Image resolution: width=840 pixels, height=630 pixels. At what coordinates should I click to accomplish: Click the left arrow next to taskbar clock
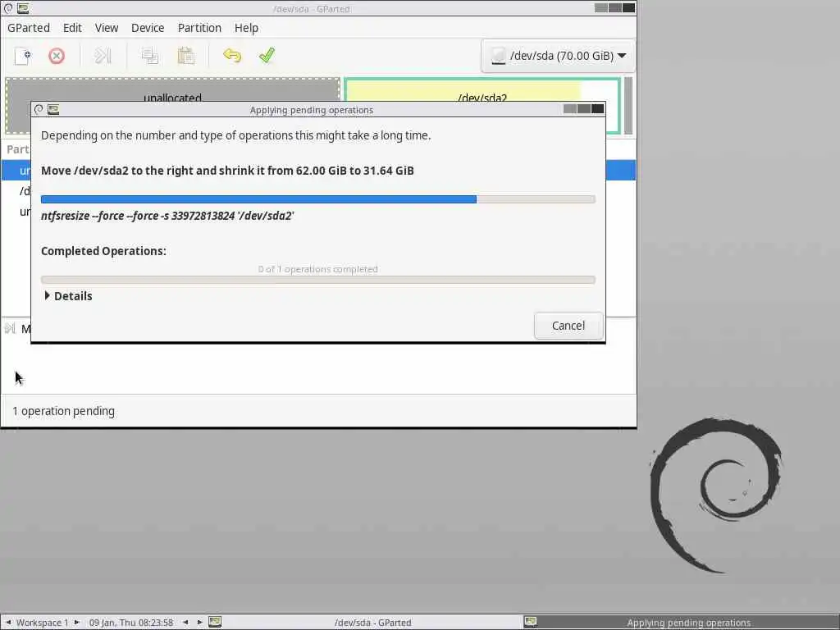pyautogui.click(x=185, y=622)
